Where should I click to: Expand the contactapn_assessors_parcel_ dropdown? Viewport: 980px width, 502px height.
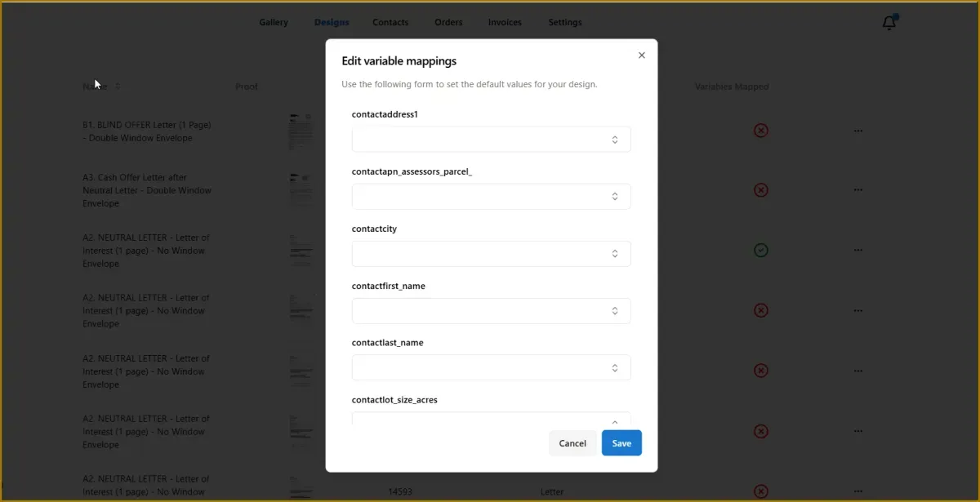point(491,197)
